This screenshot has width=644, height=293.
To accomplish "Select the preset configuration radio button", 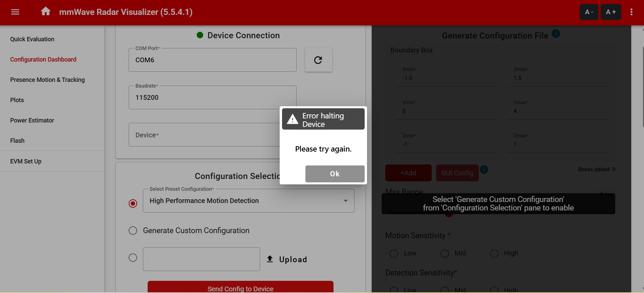I will (133, 203).
